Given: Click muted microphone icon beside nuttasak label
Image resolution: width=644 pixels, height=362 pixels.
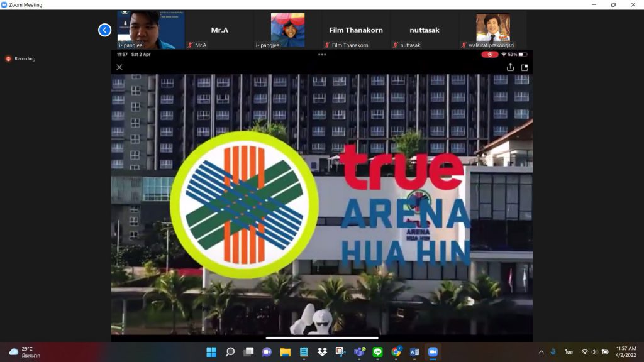Looking at the screenshot, I should [396, 45].
